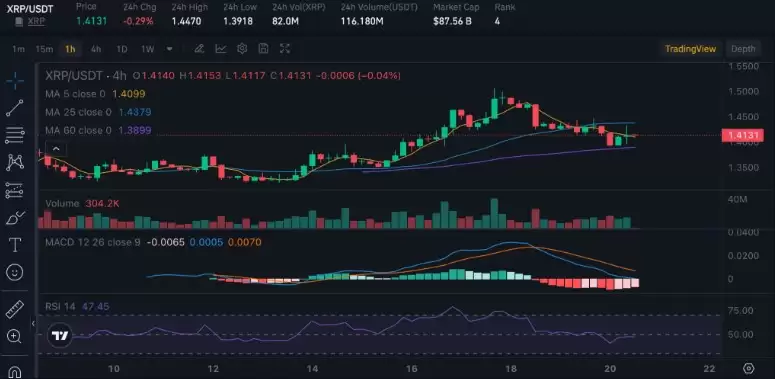Click the XRP/USDT · 4h chart legend title
Viewport: 775px width, 379px height.
coord(86,76)
